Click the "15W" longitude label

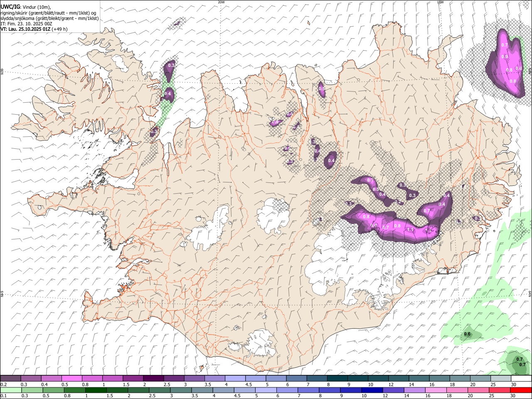[440, 2]
